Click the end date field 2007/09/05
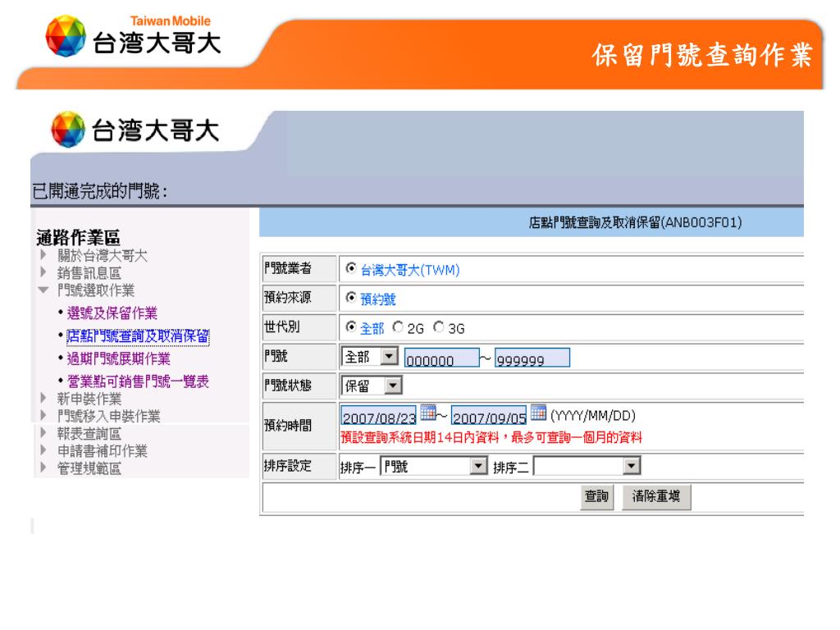The width and height of the screenshot is (840, 630). (489, 416)
